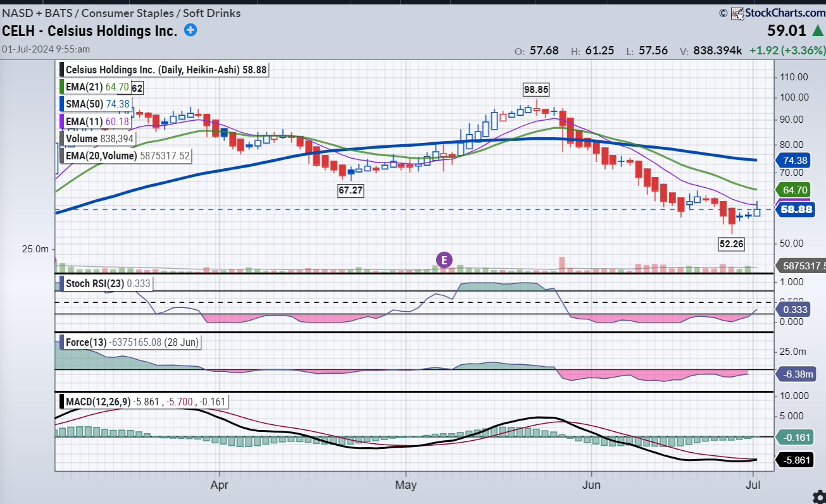Image resolution: width=826 pixels, height=504 pixels.
Task: Click the 52.26 low price annotation
Action: [x=730, y=243]
